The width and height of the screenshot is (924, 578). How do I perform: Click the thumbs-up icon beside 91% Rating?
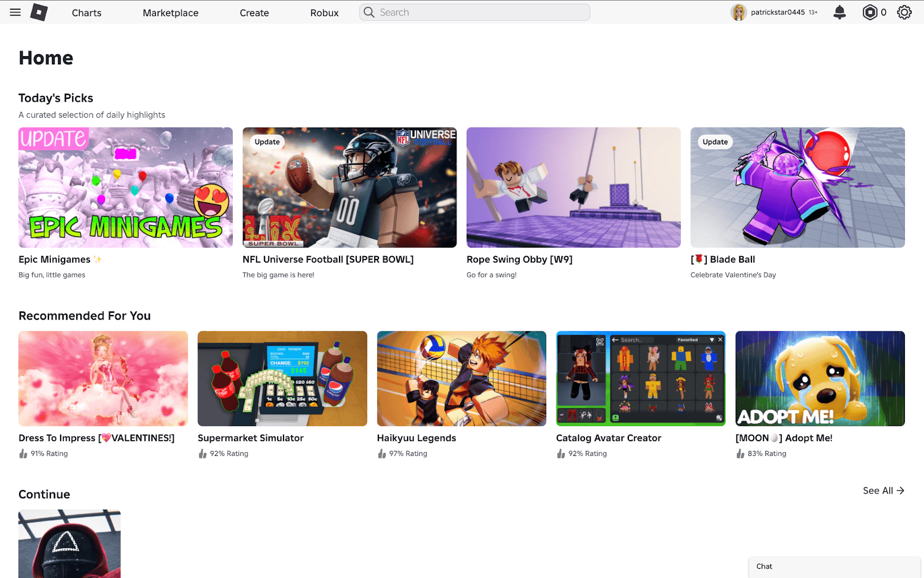click(23, 454)
